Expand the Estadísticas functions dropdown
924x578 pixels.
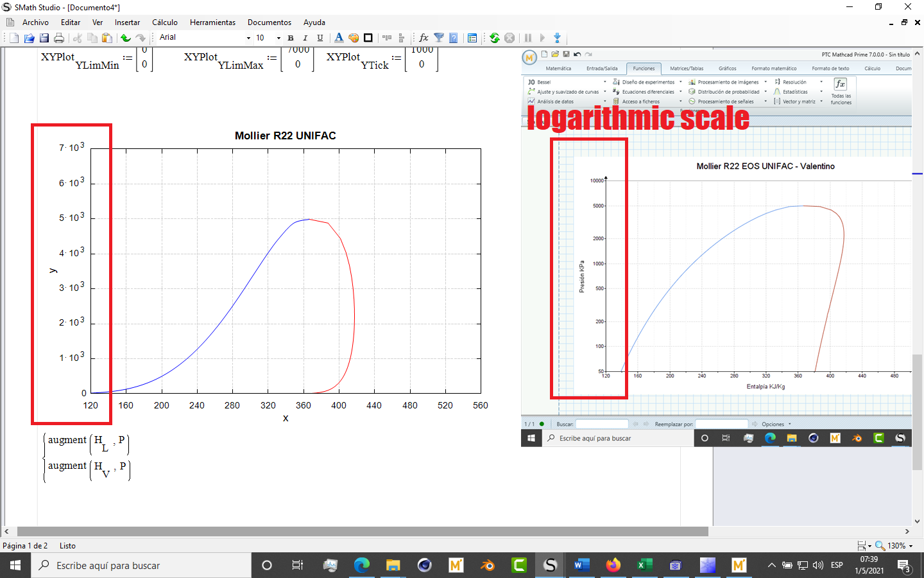click(x=821, y=91)
